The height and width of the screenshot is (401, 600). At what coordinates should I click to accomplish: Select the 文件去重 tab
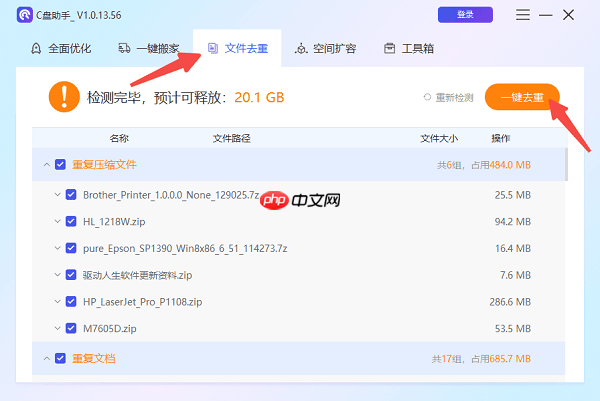pos(237,49)
